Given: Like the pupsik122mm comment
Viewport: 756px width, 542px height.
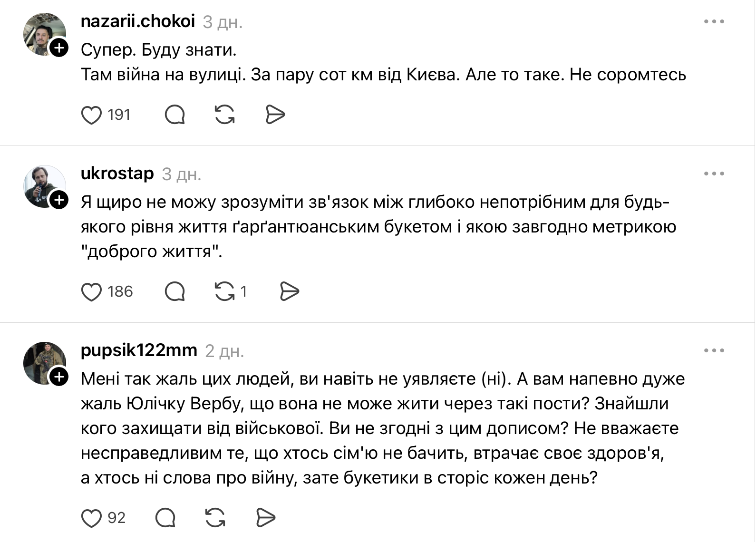Looking at the screenshot, I should click(x=92, y=518).
